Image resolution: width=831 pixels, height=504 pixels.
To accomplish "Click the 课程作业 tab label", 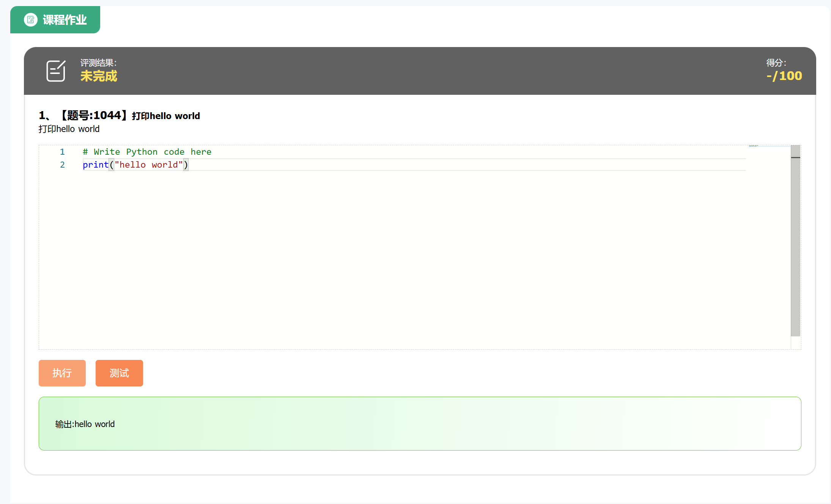I will [65, 20].
